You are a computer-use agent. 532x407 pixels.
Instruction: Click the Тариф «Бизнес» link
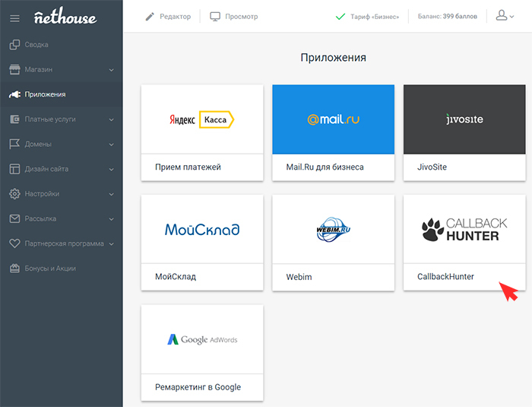(375, 17)
